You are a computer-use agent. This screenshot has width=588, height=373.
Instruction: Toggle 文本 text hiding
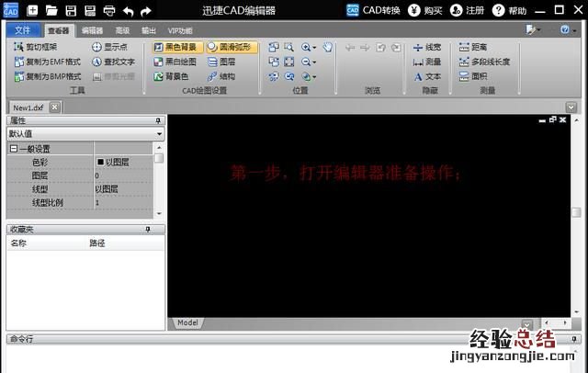pyautogui.click(x=427, y=77)
